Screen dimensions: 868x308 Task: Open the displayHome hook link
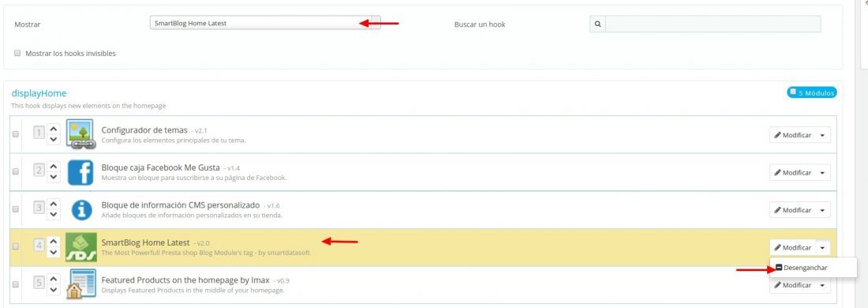click(x=39, y=93)
